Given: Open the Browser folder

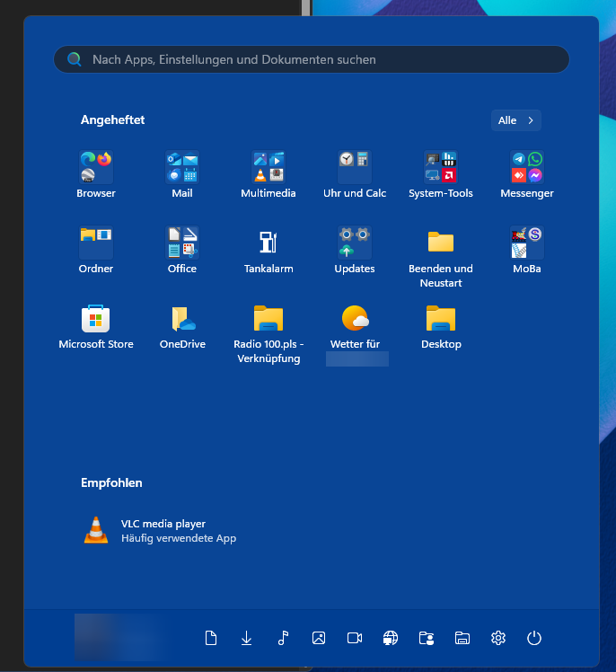Looking at the screenshot, I should point(96,167).
